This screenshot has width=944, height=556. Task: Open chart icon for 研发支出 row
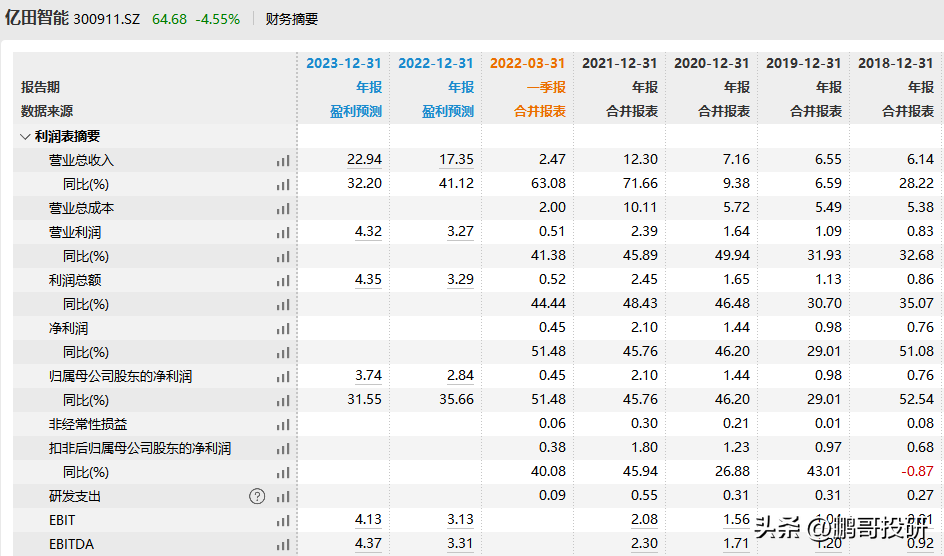(283, 497)
